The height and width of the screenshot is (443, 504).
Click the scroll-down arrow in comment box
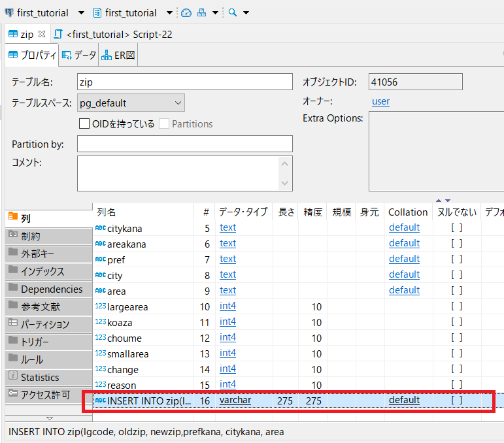pos(284,183)
